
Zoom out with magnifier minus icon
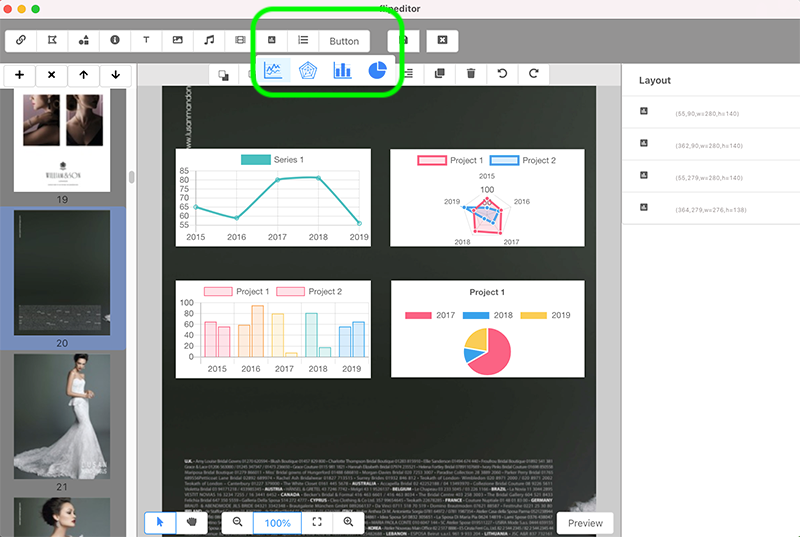coord(238,522)
